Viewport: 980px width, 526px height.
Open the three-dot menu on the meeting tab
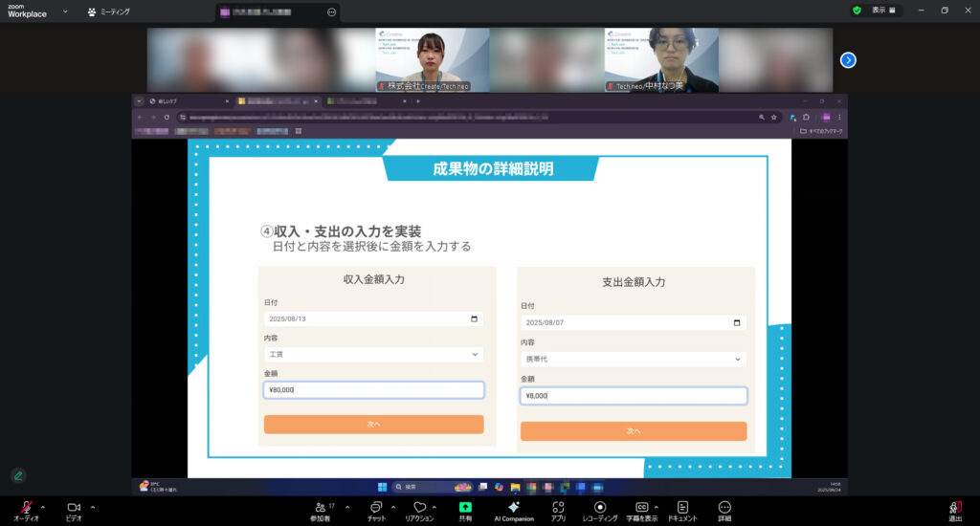[332, 12]
